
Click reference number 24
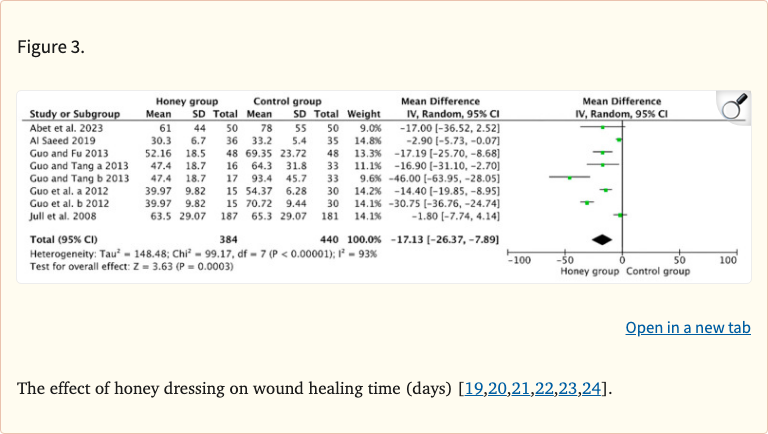coord(594,387)
